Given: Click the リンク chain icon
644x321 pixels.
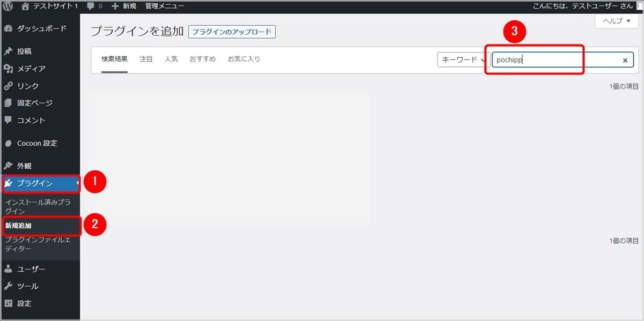Looking at the screenshot, I should 8,86.
